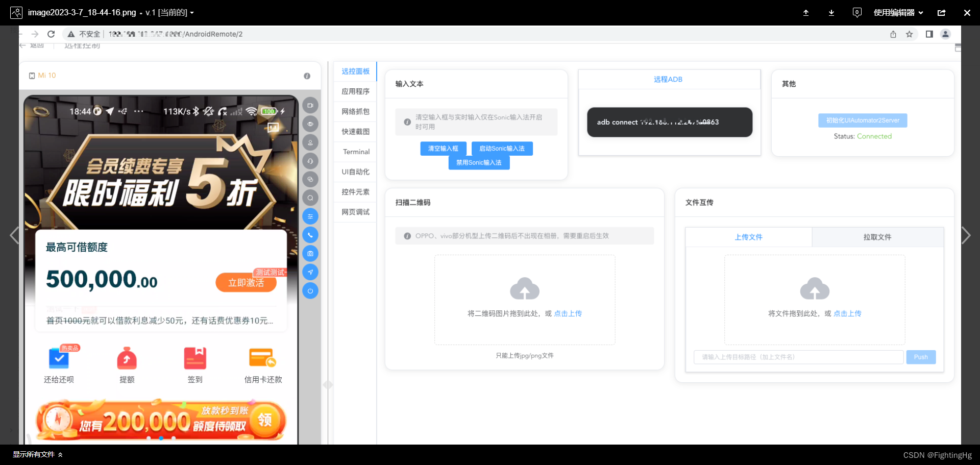Screen dimensions: 980x465
Task: Select the 网络抓包 tab
Action: click(355, 111)
